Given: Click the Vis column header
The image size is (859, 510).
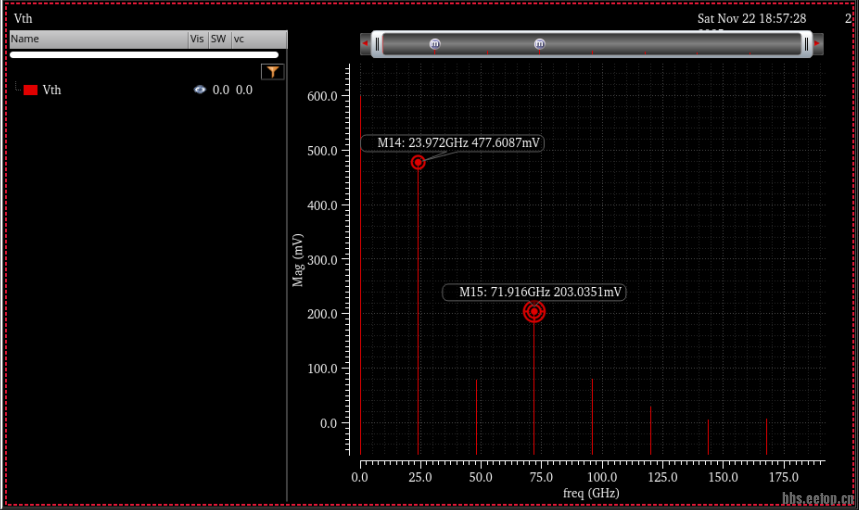Looking at the screenshot, I should point(197,39).
